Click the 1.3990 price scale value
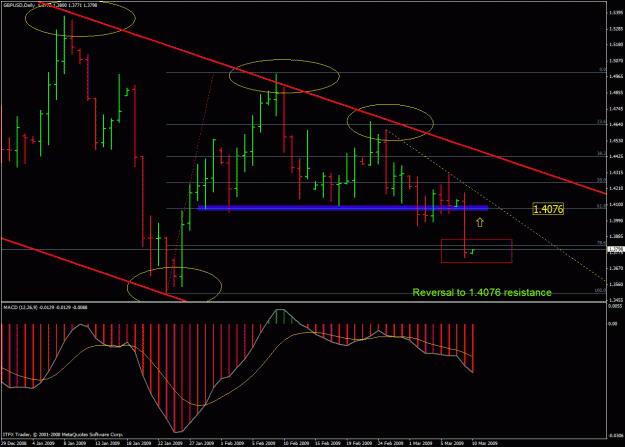 tap(616, 220)
